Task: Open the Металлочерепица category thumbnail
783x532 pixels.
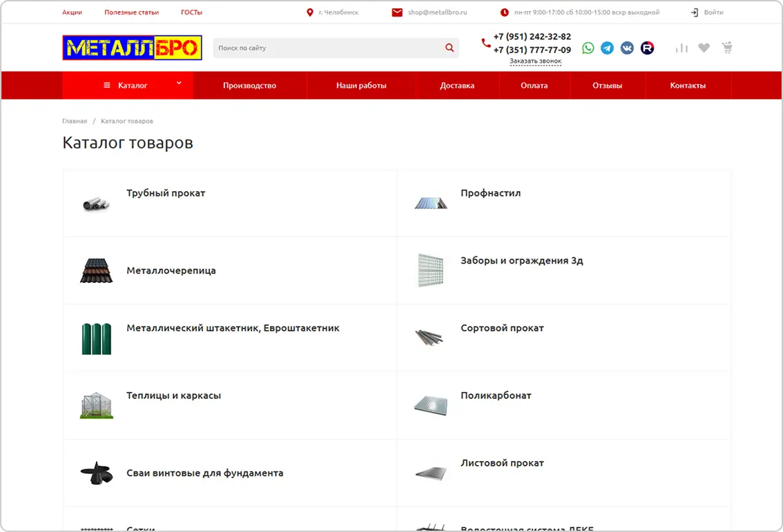Action: [x=96, y=271]
